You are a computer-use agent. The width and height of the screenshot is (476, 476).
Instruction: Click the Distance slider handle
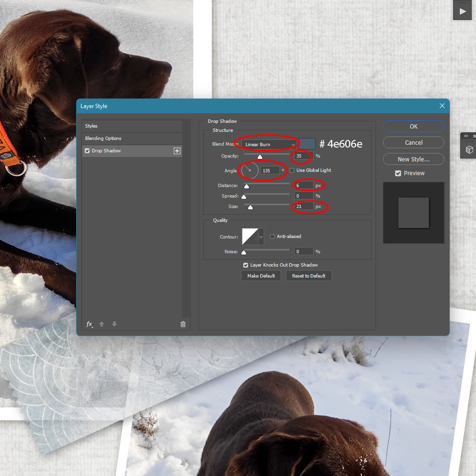click(x=247, y=186)
